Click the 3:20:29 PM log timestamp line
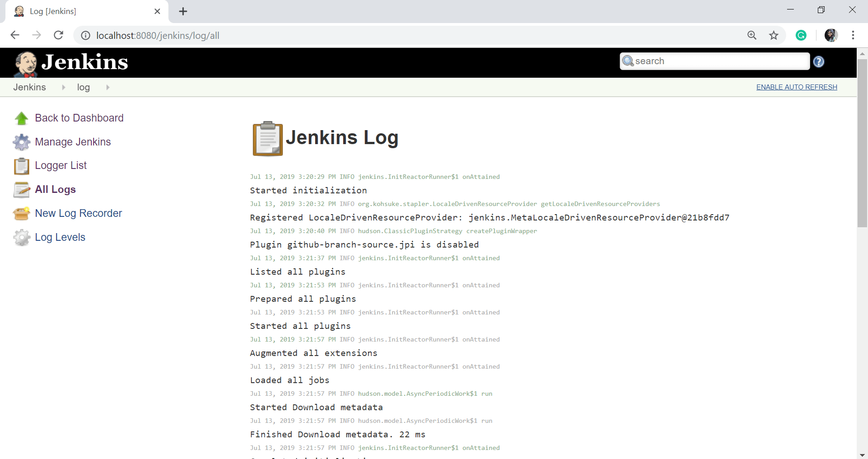Viewport: 868px width, 459px height. point(375,177)
